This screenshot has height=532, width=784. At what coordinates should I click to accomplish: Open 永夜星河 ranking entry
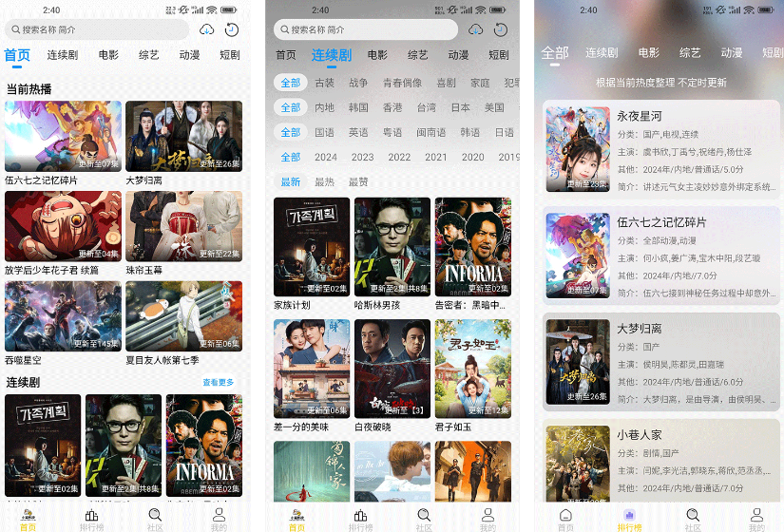661,149
